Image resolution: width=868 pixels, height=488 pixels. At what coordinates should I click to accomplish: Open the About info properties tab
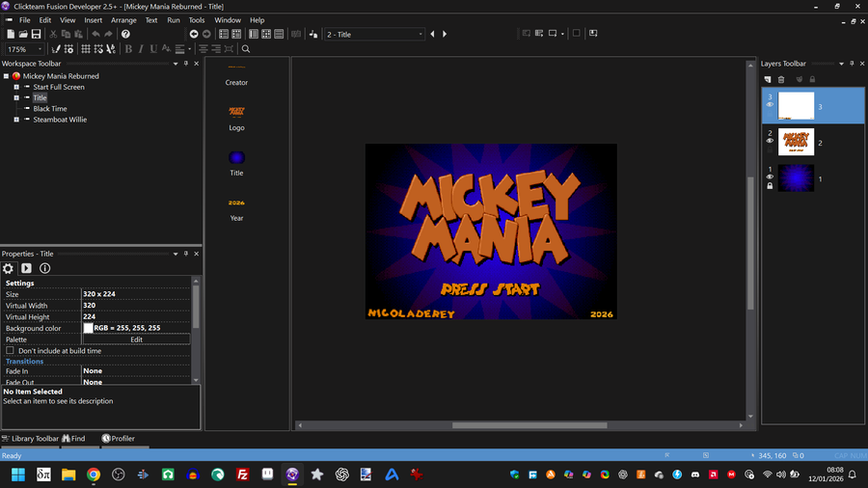pyautogui.click(x=44, y=268)
